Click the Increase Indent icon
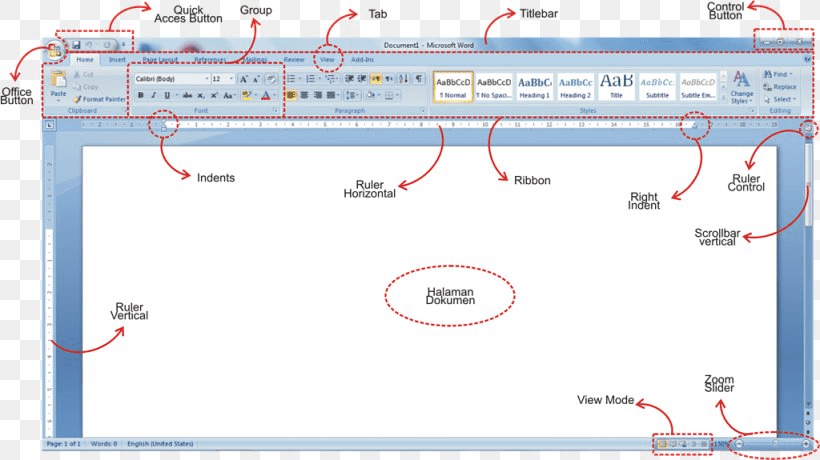The width and height of the screenshot is (820, 460). click(362, 79)
